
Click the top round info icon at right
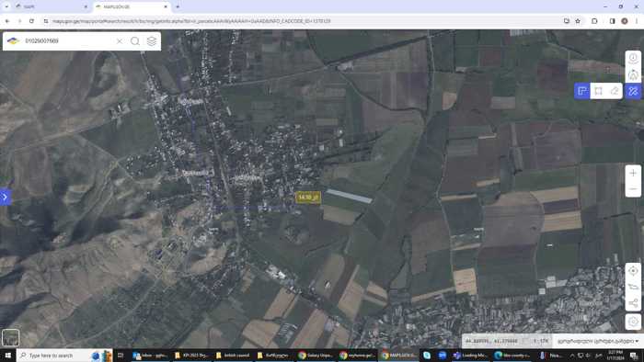click(633, 58)
